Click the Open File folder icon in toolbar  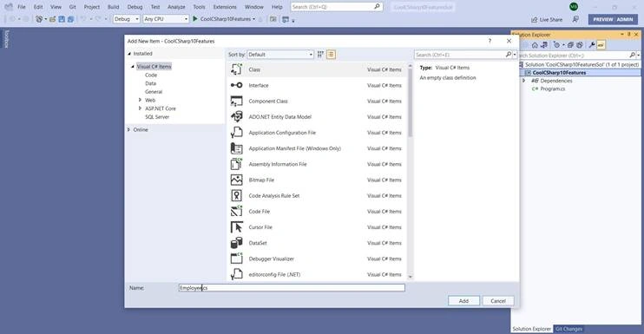point(53,19)
